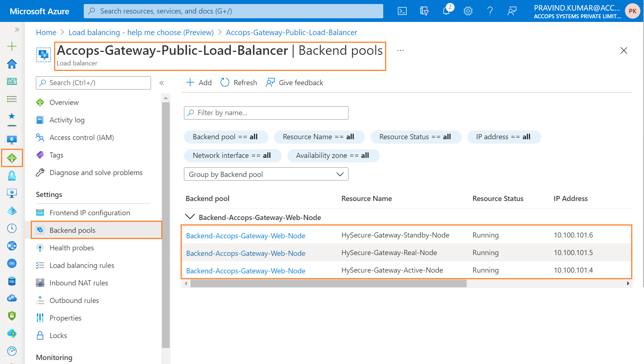Open the IP address == all filter

[504, 137]
